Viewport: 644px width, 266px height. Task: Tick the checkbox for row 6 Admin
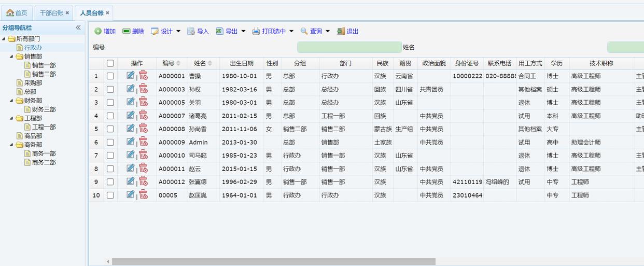click(110, 142)
